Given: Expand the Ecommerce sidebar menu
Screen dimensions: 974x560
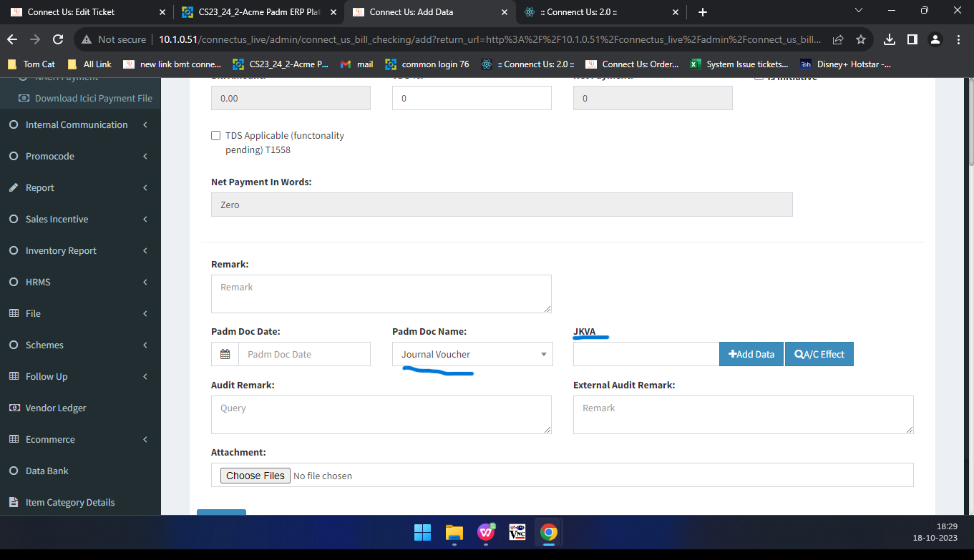Looking at the screenshot, I should (80, 439).
